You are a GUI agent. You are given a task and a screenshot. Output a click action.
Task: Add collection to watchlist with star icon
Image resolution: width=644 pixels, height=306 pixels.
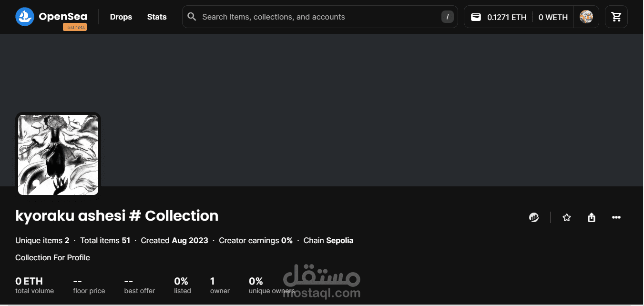566,218
